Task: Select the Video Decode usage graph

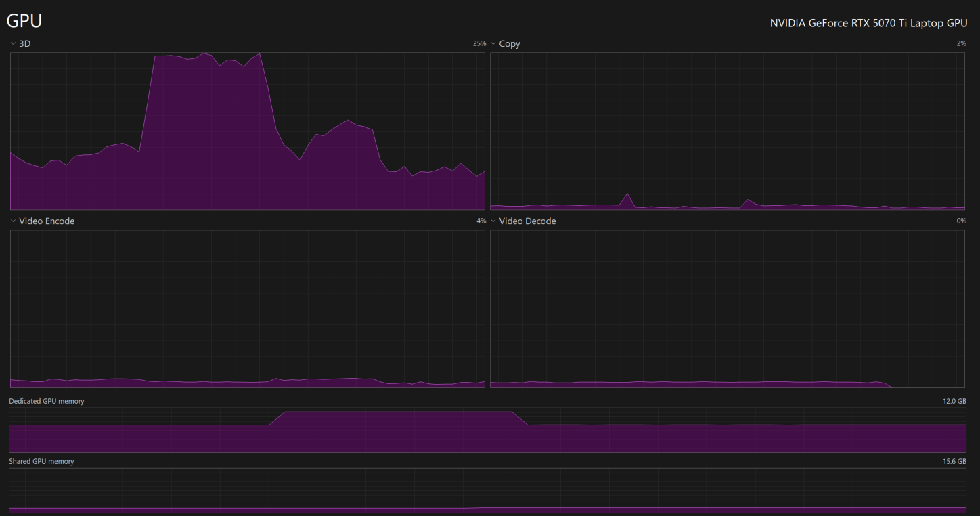Action: 728,309
